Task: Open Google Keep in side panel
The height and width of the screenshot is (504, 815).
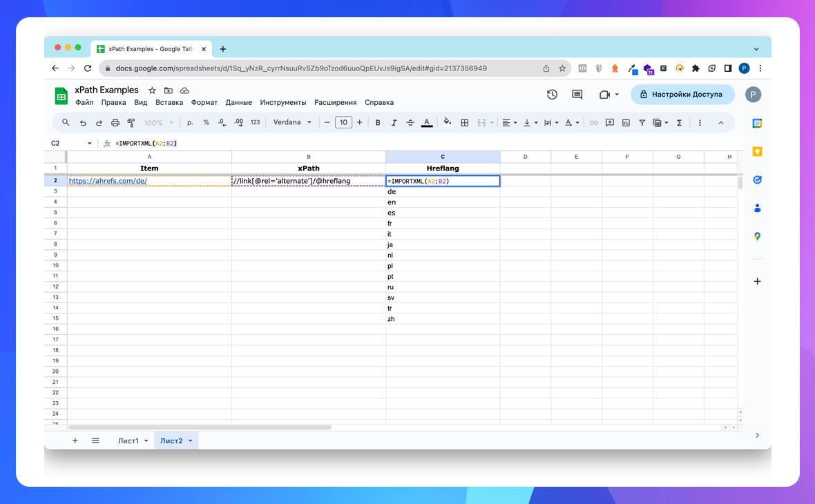Action: (x=757, y=152)
